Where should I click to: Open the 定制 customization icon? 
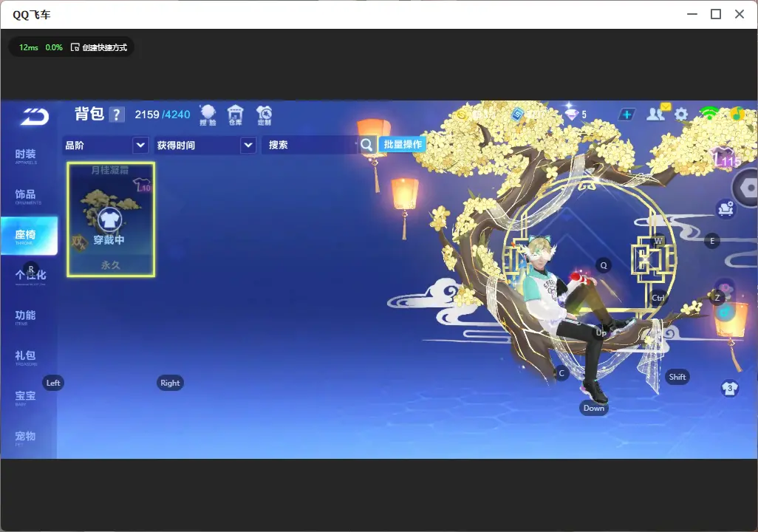click(x=264, y=115)
